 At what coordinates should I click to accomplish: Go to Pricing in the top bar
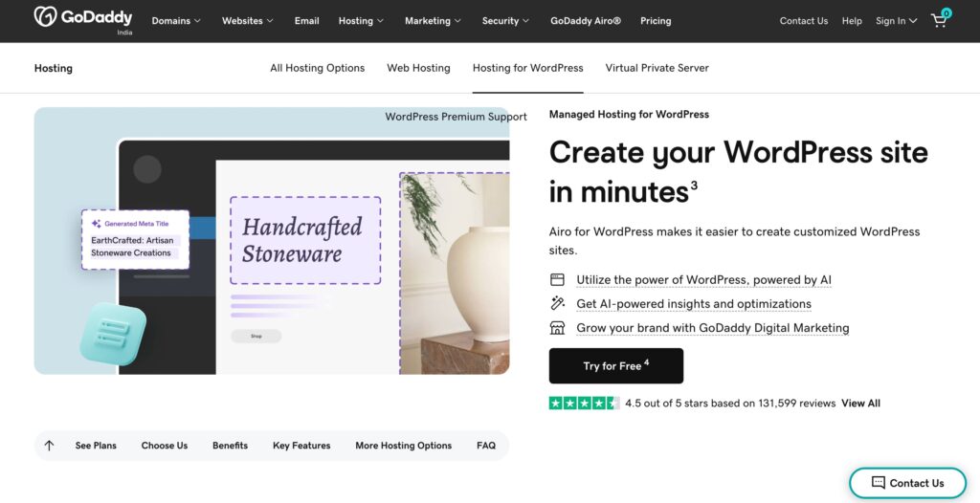coord(656,21)
